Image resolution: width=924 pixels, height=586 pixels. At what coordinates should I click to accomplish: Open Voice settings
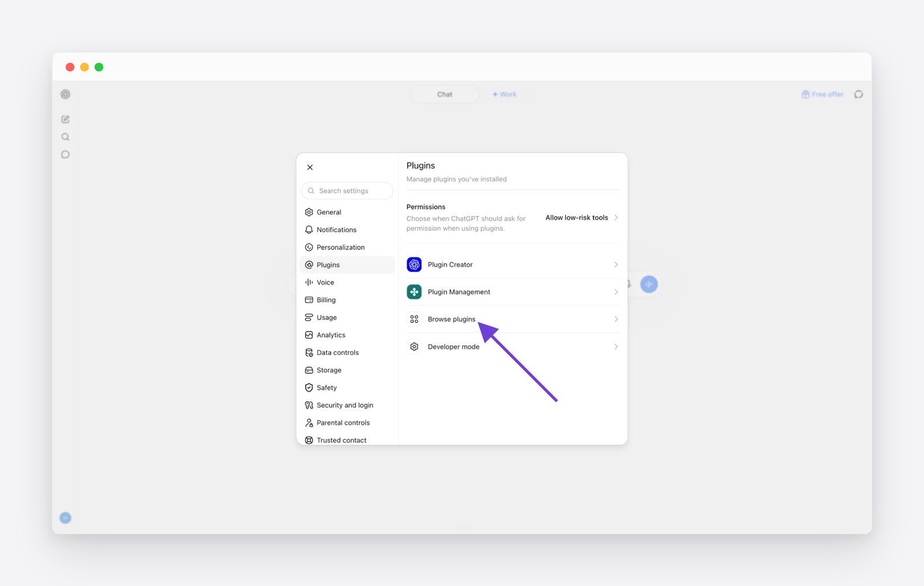(x=347, y=282)
